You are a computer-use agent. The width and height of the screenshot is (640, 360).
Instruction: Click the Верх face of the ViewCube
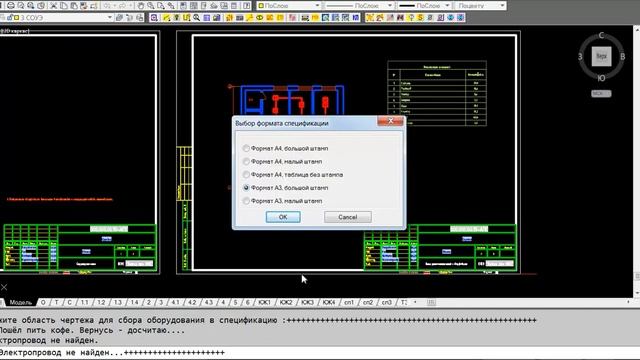(x=601, y=56)
